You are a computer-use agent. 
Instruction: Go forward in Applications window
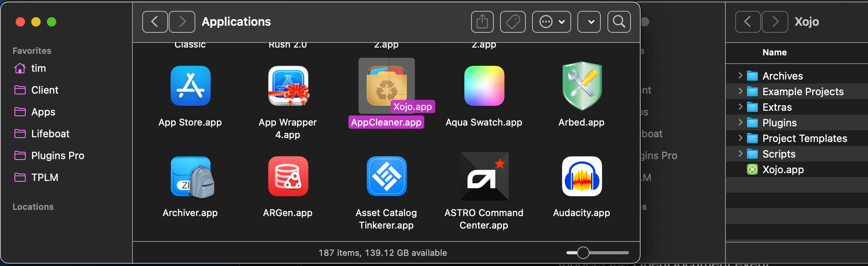(x=182, y=22)
